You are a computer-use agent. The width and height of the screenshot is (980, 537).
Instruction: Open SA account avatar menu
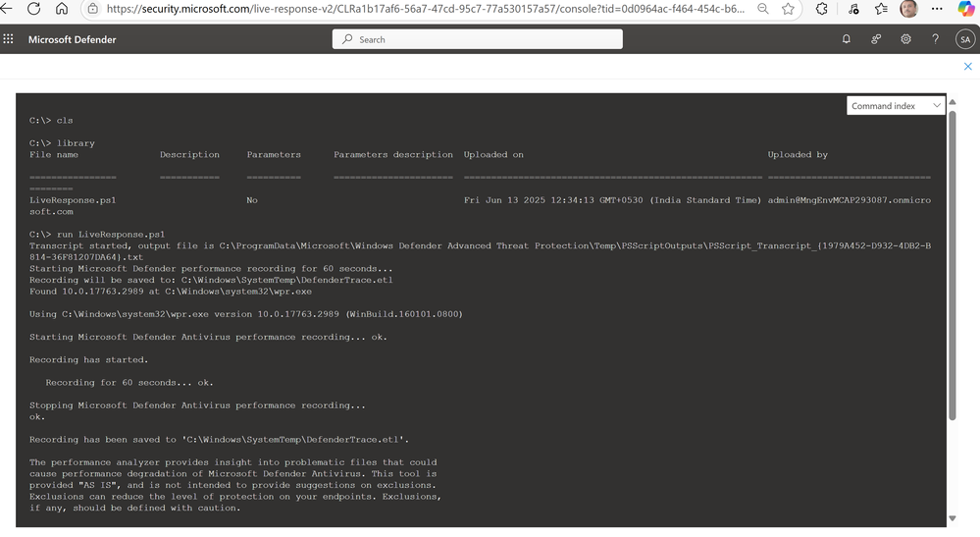point(965,38)
